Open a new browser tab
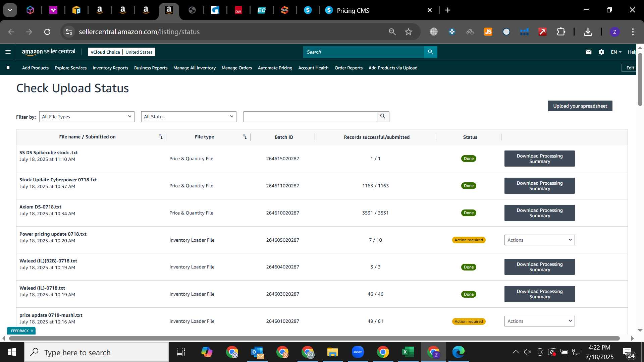 [x=448, y=10]
